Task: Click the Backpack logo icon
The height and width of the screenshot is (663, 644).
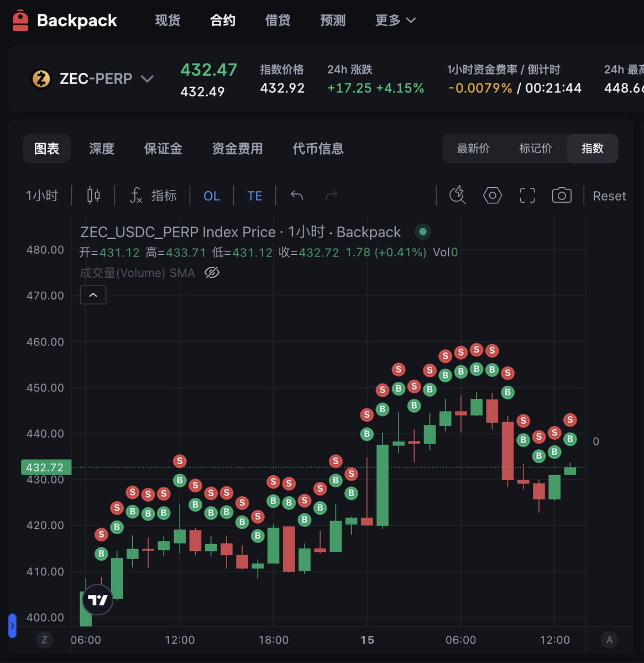Action: point(20,20)
